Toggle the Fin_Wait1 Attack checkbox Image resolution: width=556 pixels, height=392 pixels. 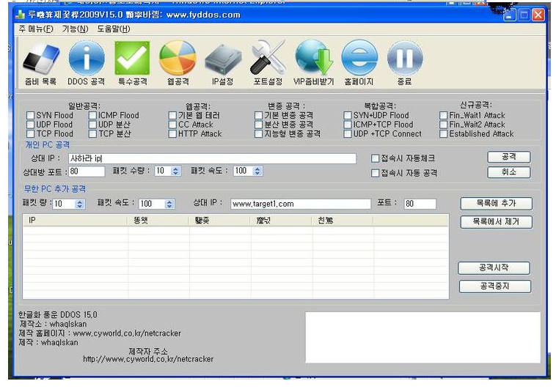[x=443, y=116]
